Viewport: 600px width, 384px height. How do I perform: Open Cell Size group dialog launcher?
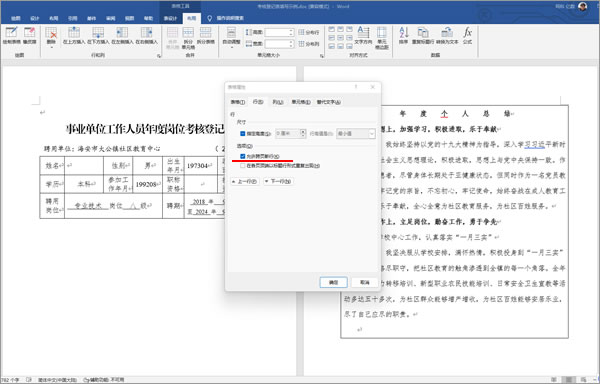(x=322, y=56)
